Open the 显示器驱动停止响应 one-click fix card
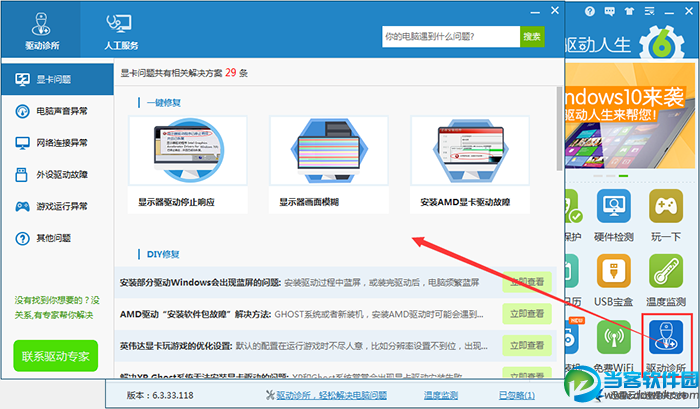700x409 pixels. pyautogui.click(x=188, y=164)
